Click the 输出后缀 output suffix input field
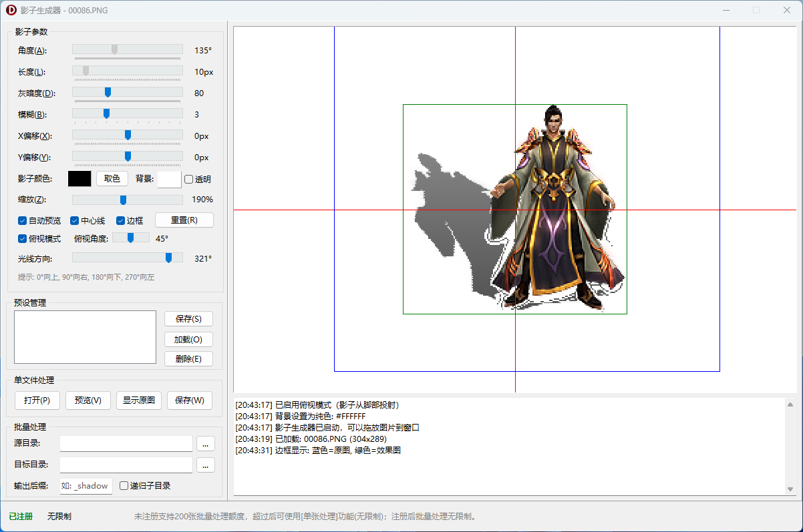Image resolution: width=803 pixels, height=532 pixels. click(x=86, y=486)
